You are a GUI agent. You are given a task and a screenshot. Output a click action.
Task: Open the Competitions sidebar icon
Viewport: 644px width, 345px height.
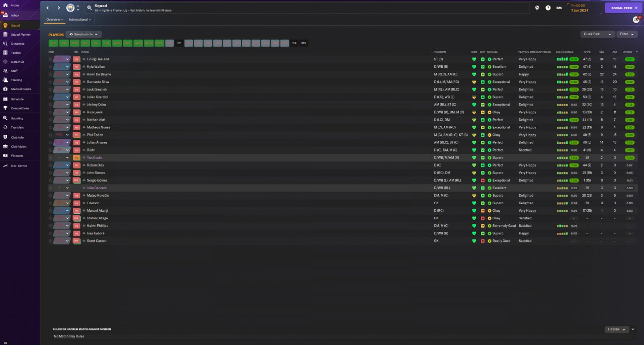pyautogui.click(x=5, y=108)
